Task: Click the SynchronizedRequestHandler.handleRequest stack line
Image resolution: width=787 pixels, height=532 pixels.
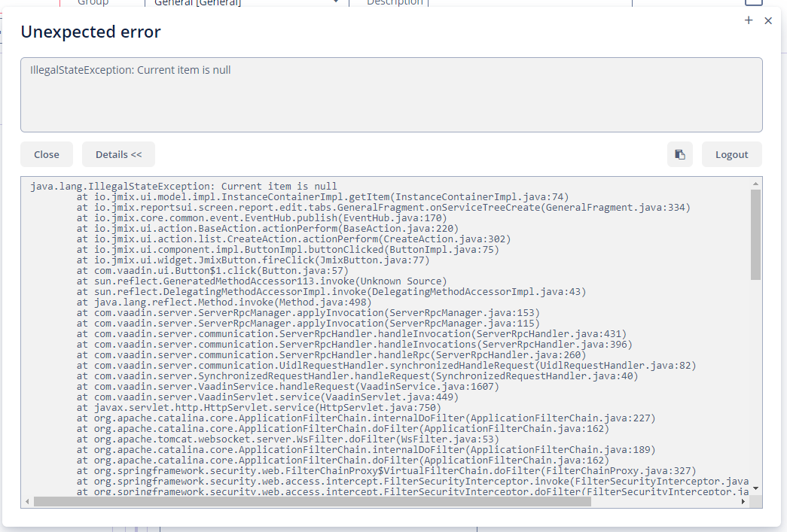Action: point(358,376)
